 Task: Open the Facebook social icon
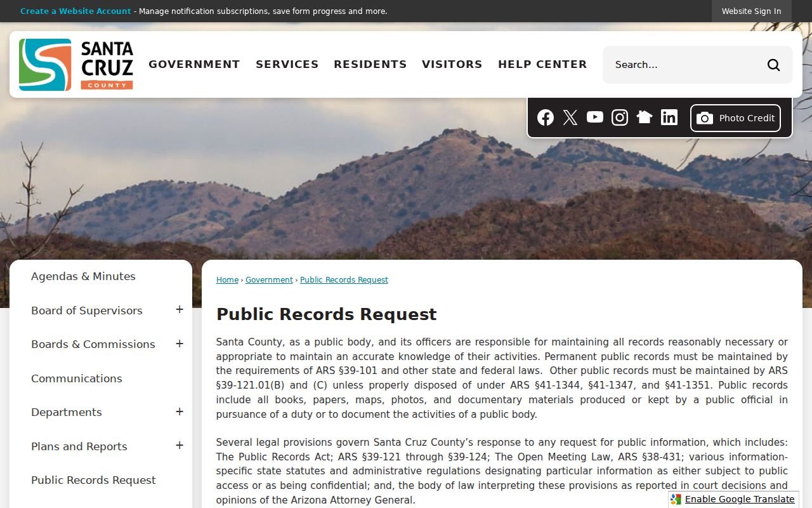point(546,117)
